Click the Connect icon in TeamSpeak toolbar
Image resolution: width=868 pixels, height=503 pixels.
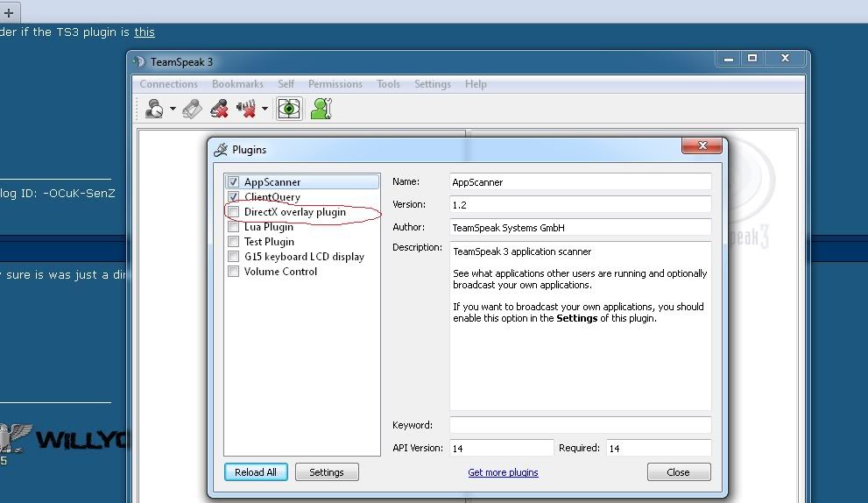coord(154,109)
